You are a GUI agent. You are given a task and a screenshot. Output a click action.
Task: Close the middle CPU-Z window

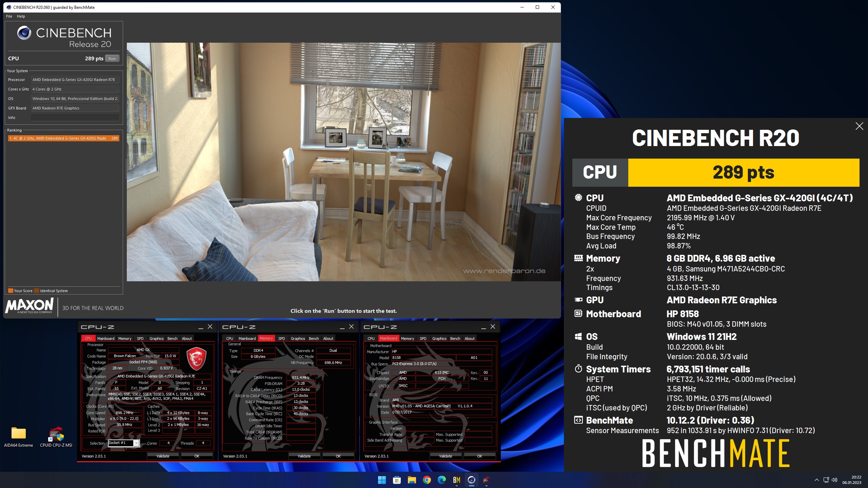tap(352, 327)
